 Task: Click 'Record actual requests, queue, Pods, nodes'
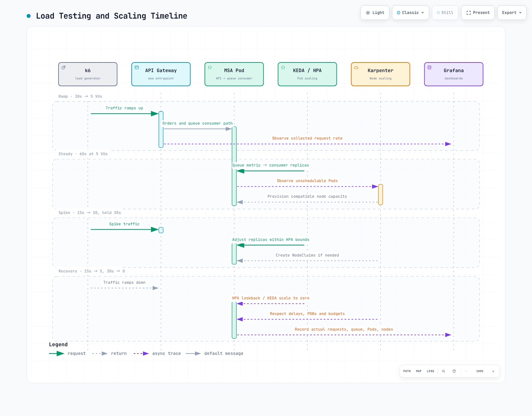click(x=344, y=329)
